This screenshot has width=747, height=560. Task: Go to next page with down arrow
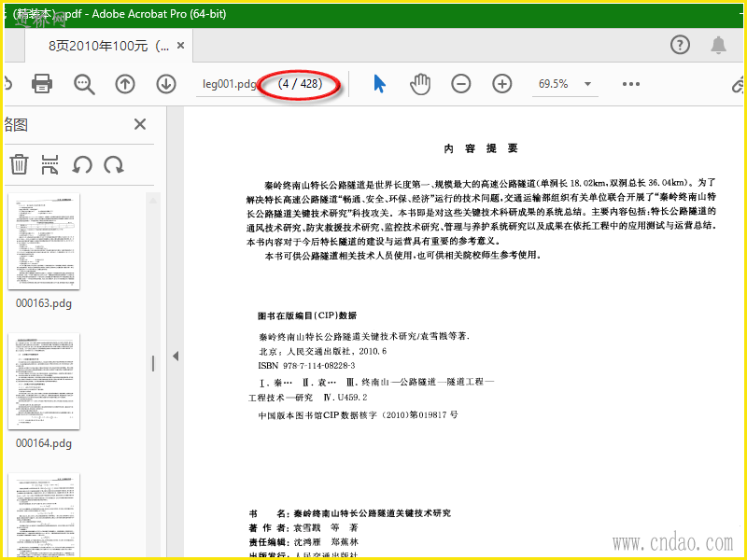pos(166,84)
